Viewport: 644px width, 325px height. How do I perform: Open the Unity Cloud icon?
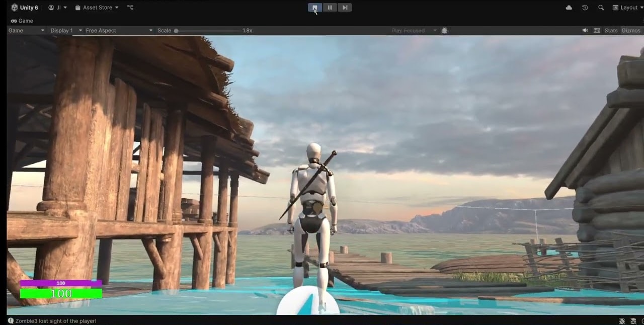[569, 8]
